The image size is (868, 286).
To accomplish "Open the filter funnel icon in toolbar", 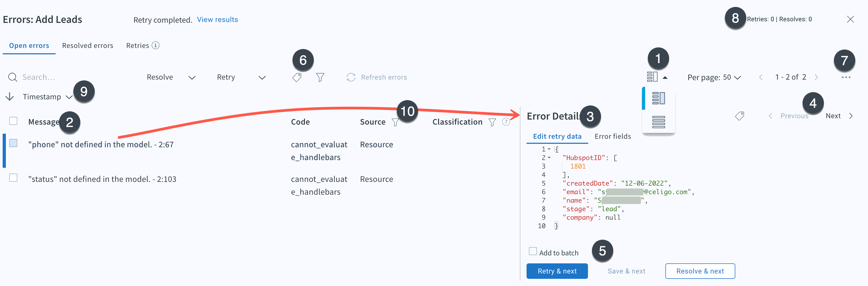I will [320, 77].
